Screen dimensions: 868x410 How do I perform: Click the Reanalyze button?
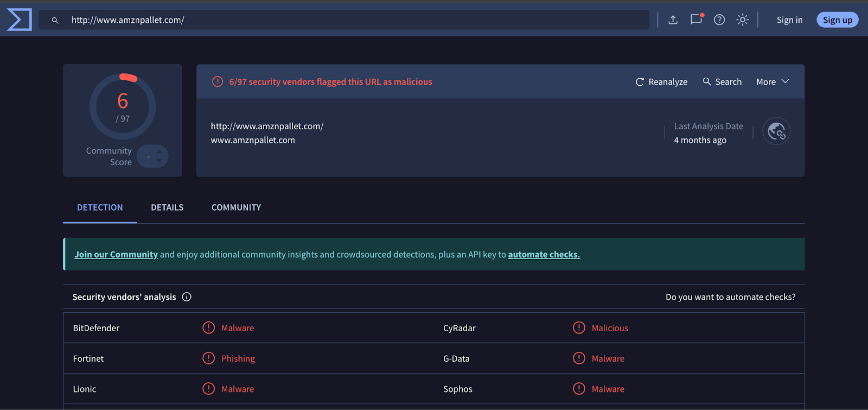661,81
